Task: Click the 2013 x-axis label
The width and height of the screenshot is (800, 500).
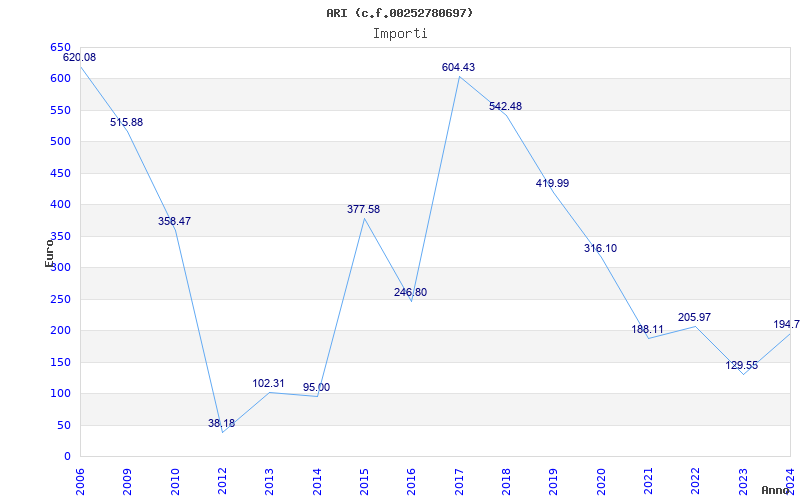Action: coord(269,482)
